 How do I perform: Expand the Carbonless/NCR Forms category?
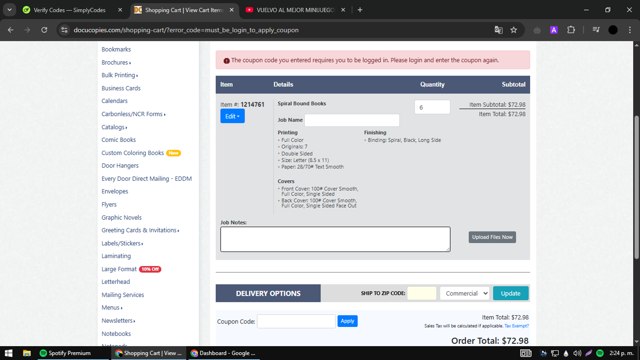click(133, 114)
